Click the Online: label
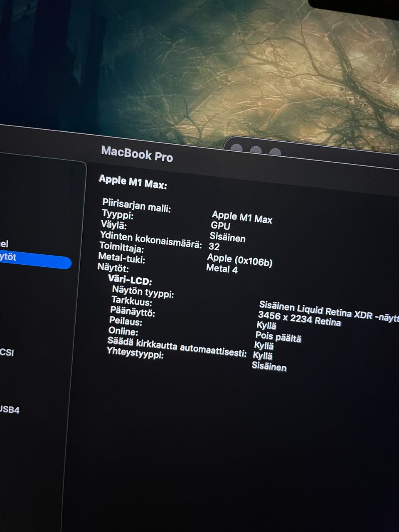This screenshot has width=399, height=532. (x=123, y=331)
